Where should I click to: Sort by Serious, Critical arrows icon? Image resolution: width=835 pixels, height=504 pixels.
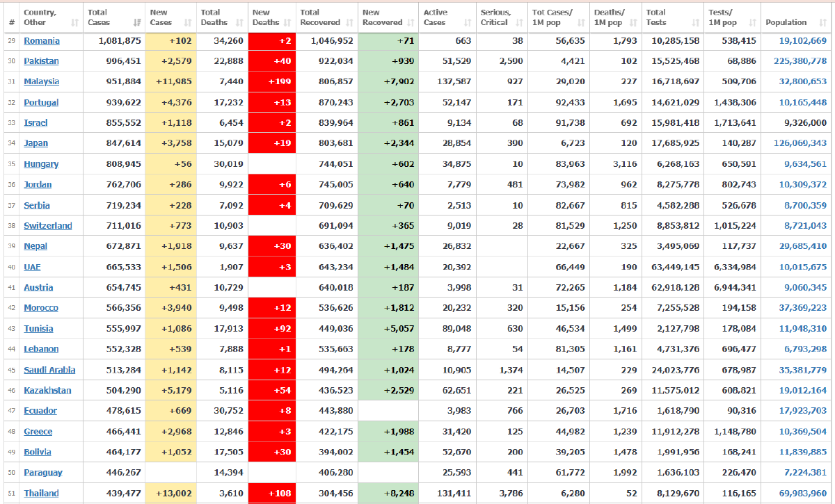pos(519,23)
